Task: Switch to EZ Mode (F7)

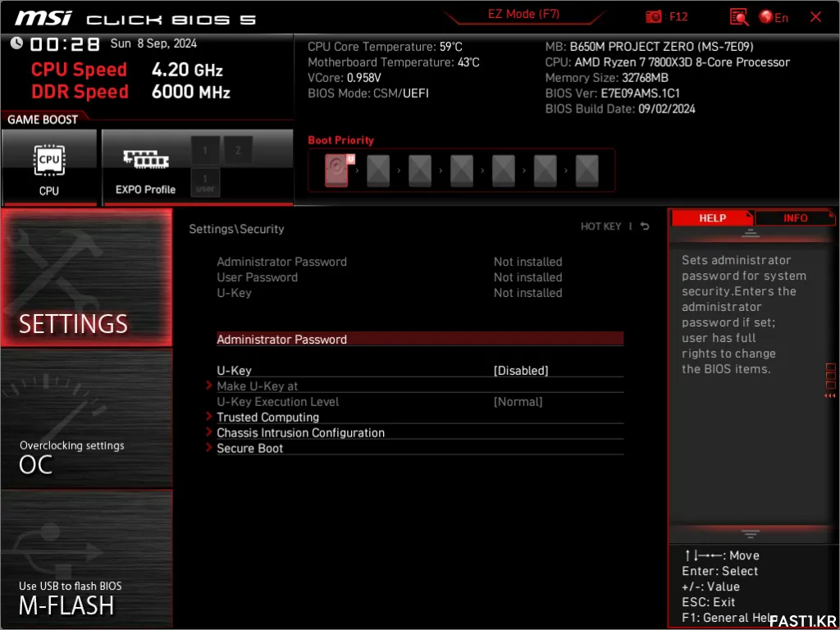Action: [523, 15]
